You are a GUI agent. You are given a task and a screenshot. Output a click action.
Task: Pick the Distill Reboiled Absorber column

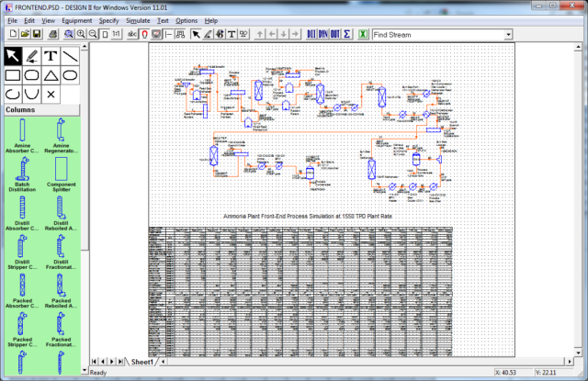point(61,213)
